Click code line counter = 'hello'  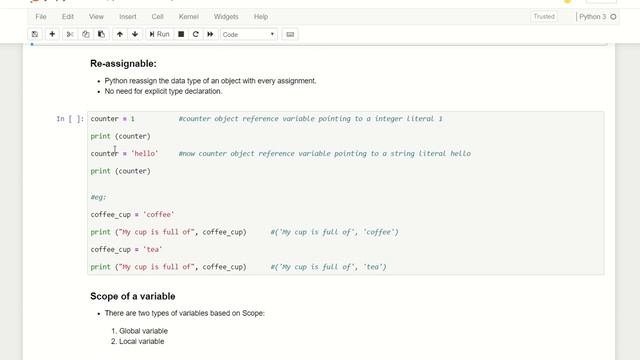pyautogui.click(x=124, y=153)
